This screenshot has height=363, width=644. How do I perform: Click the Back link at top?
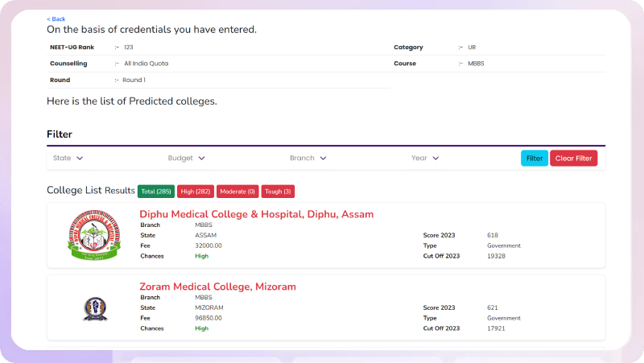56,19
